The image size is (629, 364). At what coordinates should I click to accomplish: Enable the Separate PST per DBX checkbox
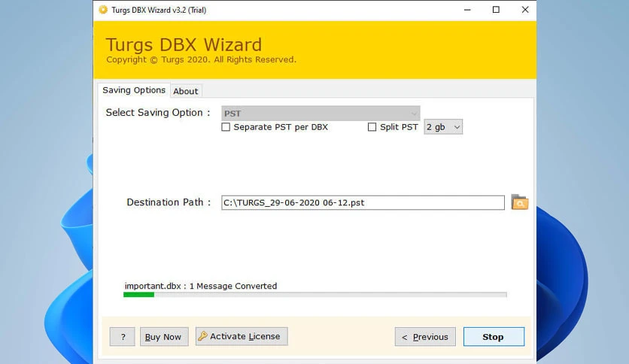pos(226,127)
